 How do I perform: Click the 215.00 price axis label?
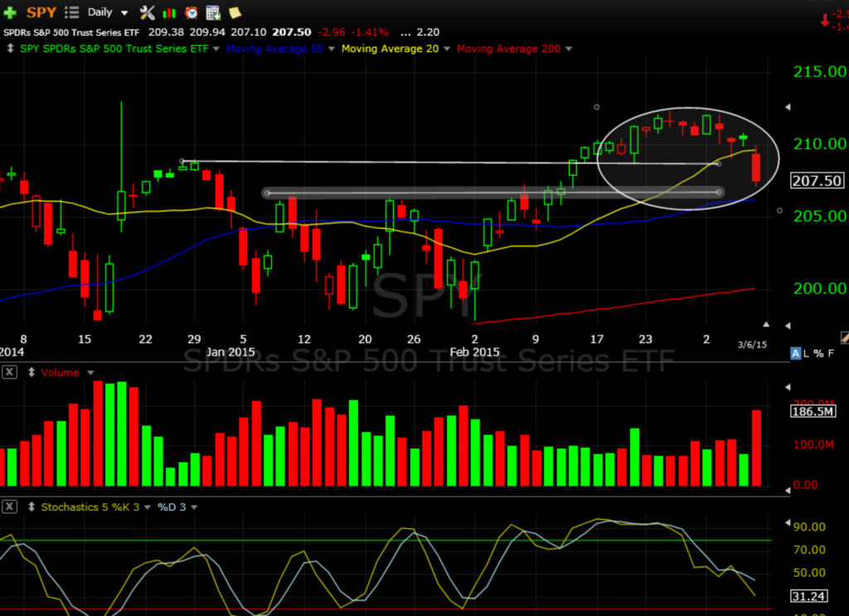(x=819, y=71)
